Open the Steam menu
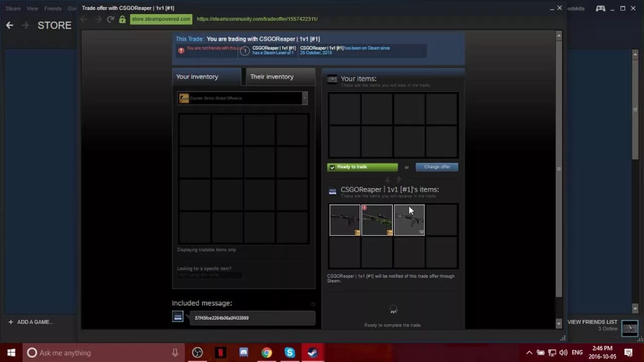This screenshot has height=362, width=644. point(13,9)
